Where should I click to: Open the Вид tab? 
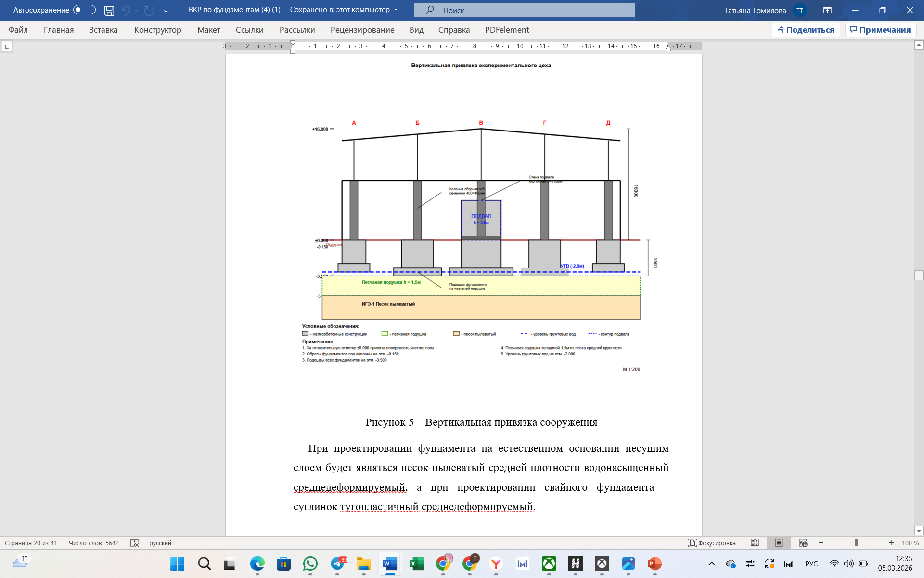tap(416, 30)
